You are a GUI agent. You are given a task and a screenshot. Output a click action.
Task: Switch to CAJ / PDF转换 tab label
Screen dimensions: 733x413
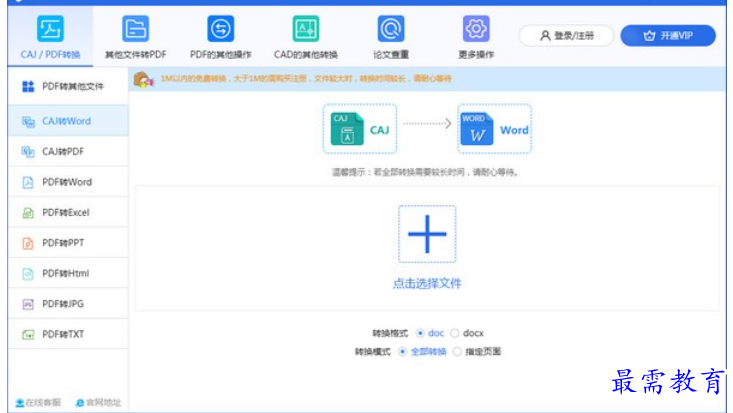pyautogui.click(x=50, y=54)
